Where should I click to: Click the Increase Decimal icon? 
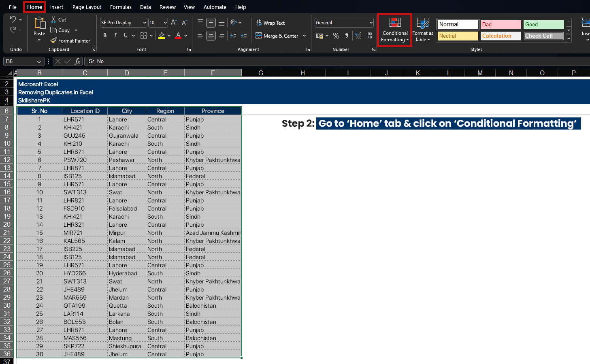coord(358,36)
